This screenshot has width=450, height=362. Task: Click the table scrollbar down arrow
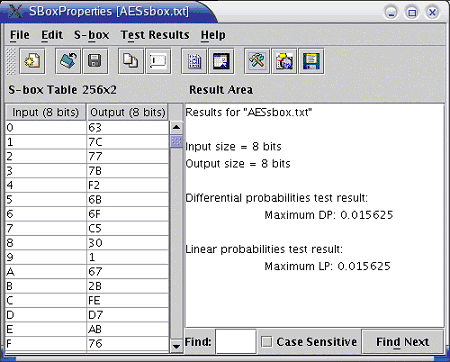(x=176, y=346)
